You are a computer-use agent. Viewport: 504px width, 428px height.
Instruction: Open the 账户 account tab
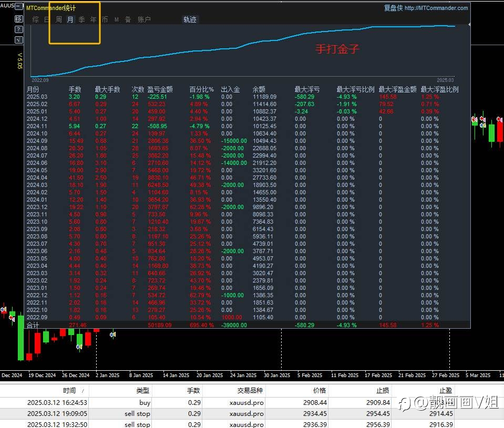point(144,19)
